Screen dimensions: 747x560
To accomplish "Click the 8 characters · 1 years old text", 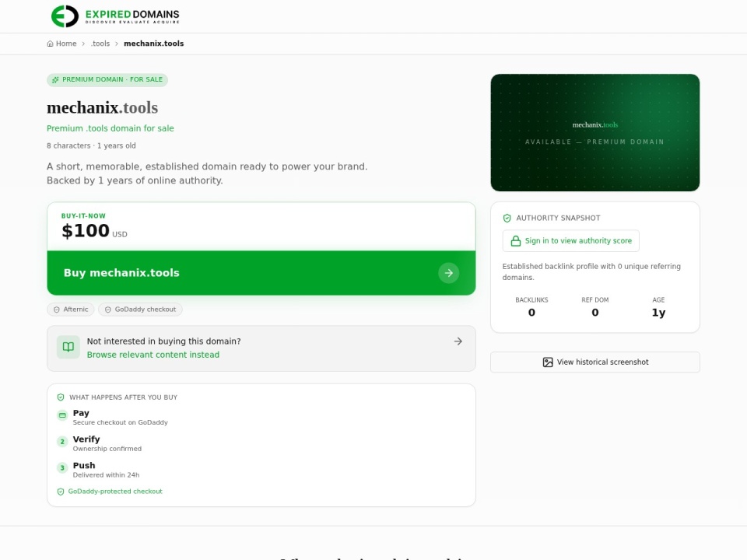I will pos(91,145).
